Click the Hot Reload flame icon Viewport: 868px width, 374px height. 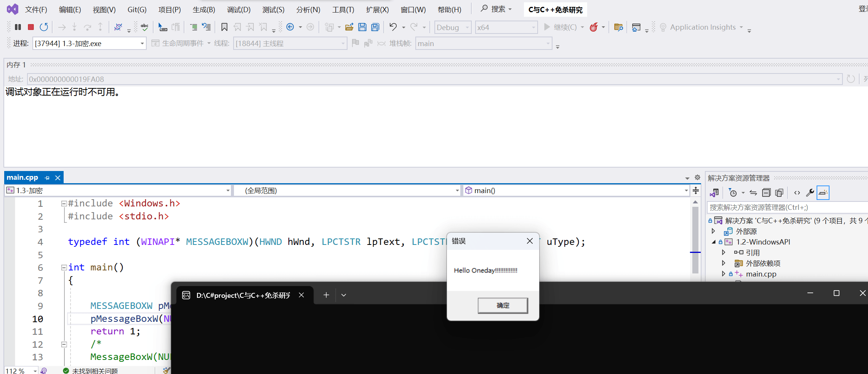click(593, 27)
